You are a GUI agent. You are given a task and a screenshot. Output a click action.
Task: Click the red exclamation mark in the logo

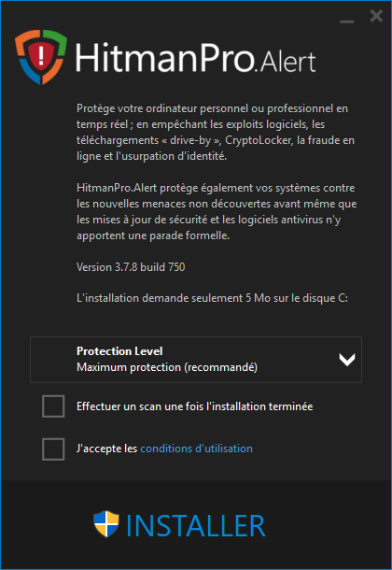pos(41,56)
